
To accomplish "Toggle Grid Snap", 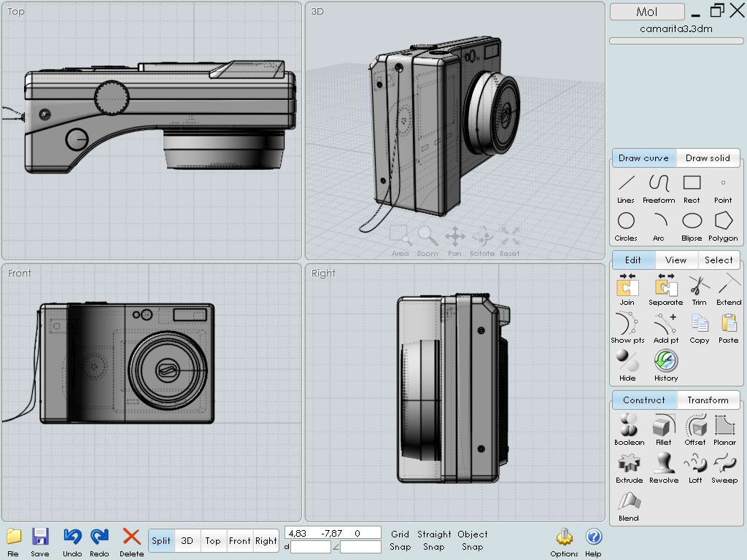I will [400, 540].
